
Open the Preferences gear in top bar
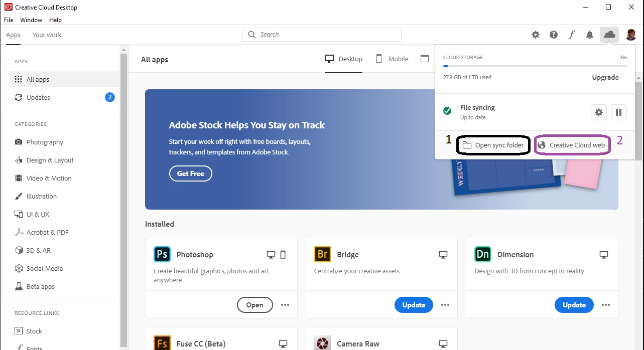(x=536, y=35)
